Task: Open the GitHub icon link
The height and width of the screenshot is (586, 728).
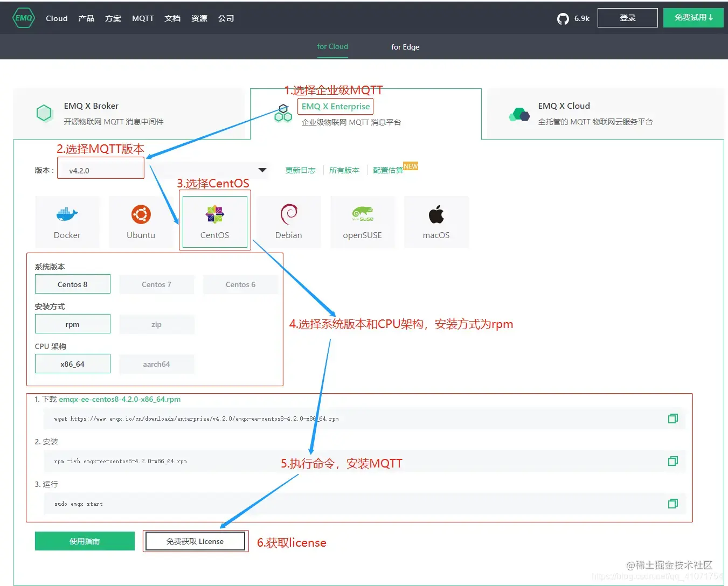Action: [x=563, y=19]
